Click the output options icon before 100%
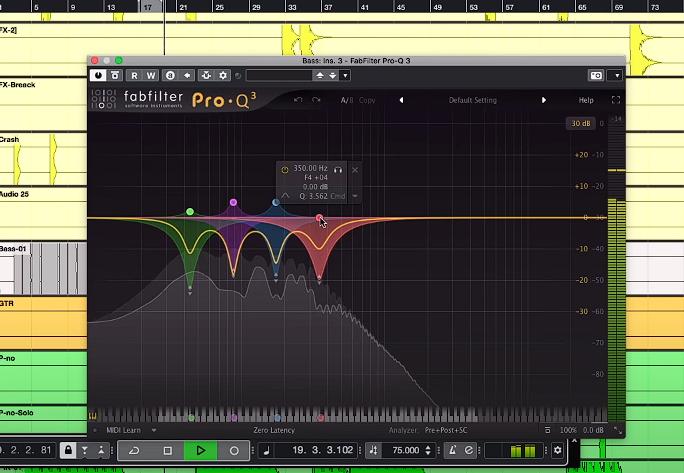Image resolution: width=684 pixels, height=473 pixels. coord(547,430)
